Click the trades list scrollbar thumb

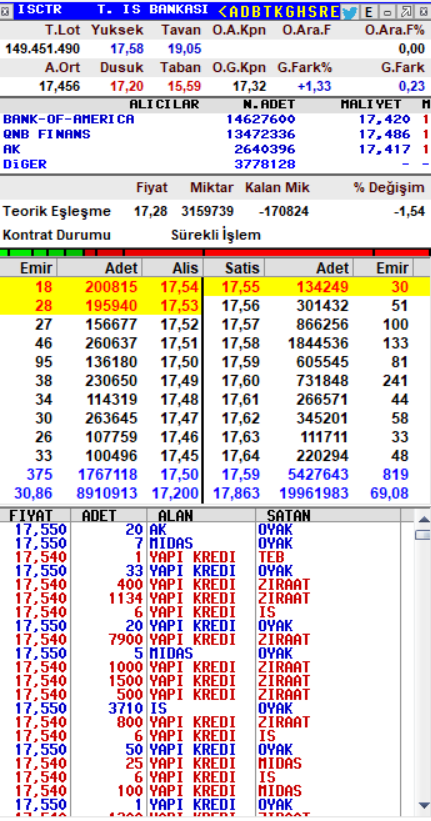[423, 535]
